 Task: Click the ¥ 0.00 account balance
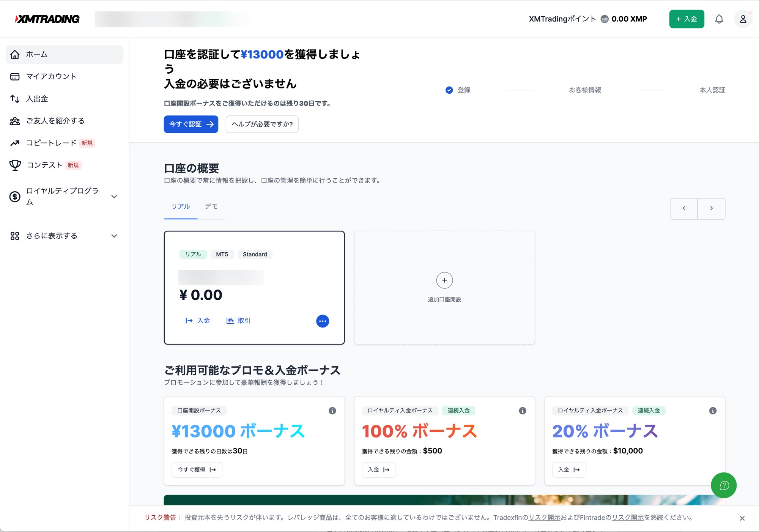click(x=201, y=295)
